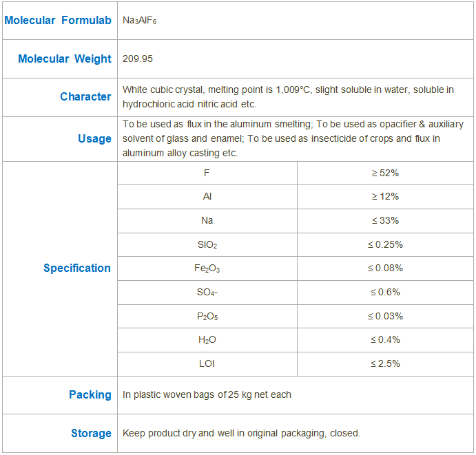Click the ≤ 33% value for Na

[385, 220]
